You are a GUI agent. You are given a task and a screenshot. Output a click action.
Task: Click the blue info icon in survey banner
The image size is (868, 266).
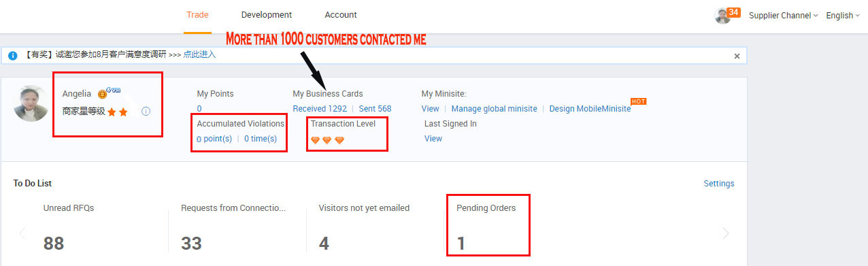pos(13,56)
